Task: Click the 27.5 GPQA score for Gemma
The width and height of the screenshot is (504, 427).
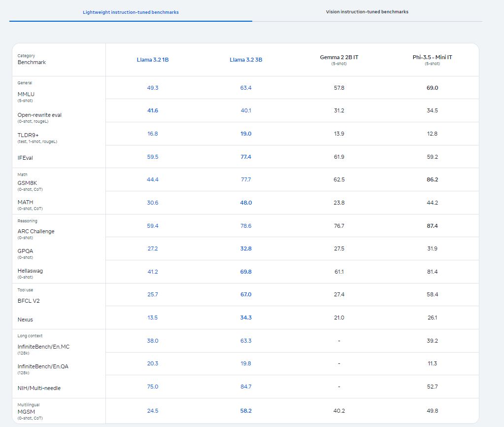Action: 339,249
